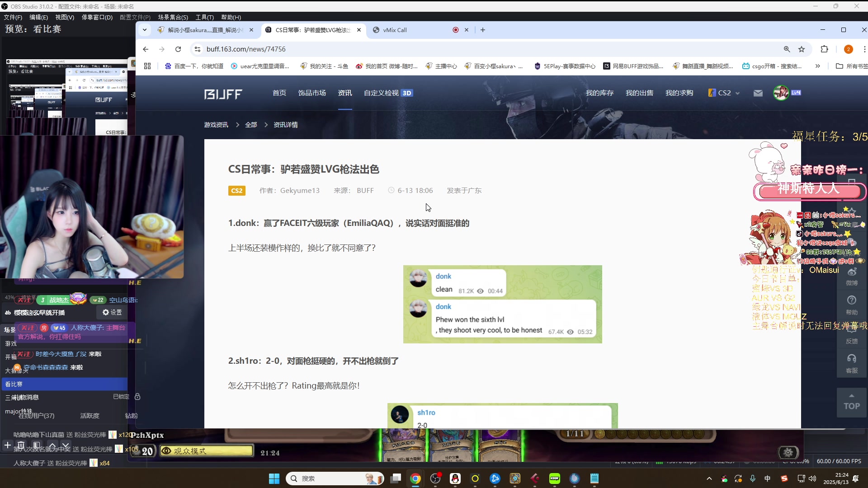Expand the CS2 game selector dropdown
The height and width of the screenshot is (488, 868).
(x=724, y=93)
